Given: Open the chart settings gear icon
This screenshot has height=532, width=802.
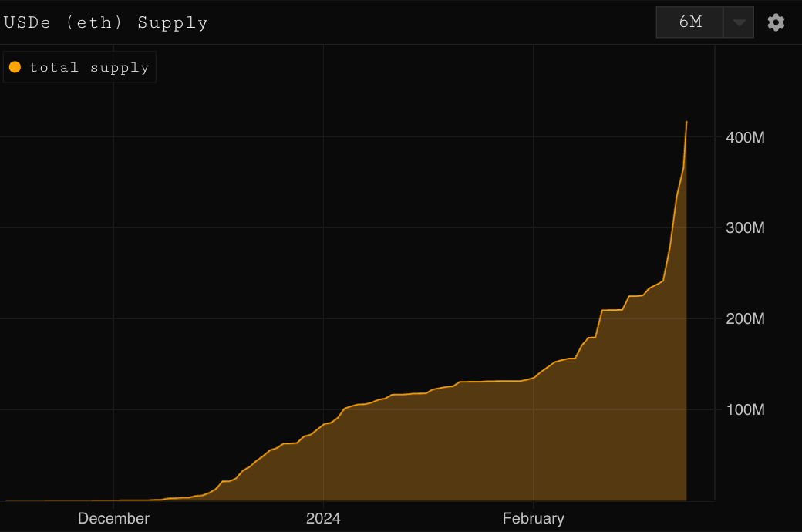Looking at the screenshot, I should [x=776, y=22].
